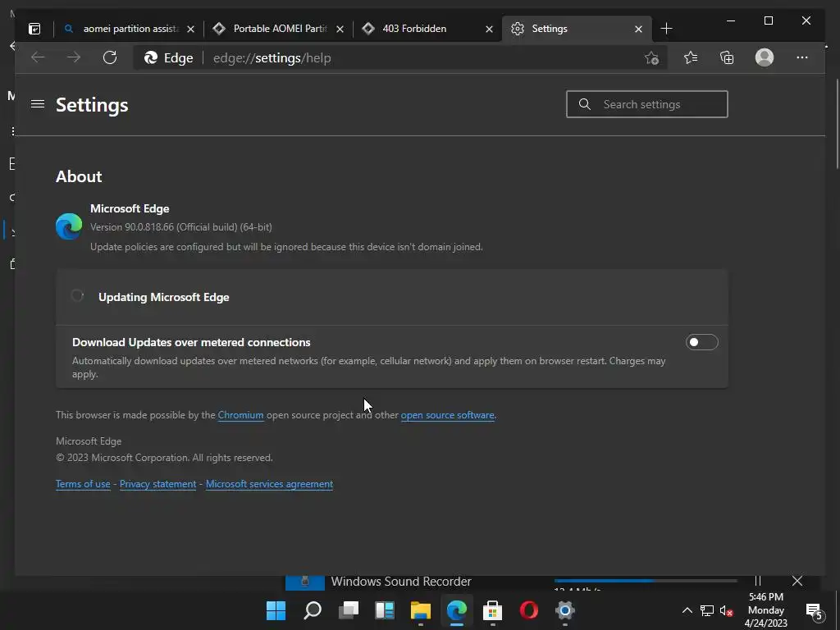Viewport: 840px width, 630px height.
Task: Click the Microsoft Edge logo in About
Action: (69, 226)
